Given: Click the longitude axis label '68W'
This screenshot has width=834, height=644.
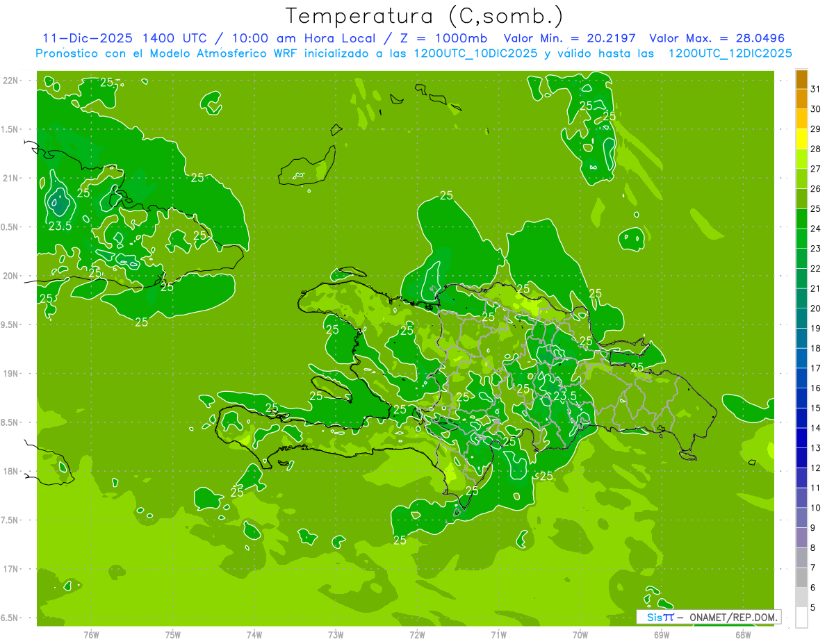Looking at the screenshot, I should click(x=743, y=635).
